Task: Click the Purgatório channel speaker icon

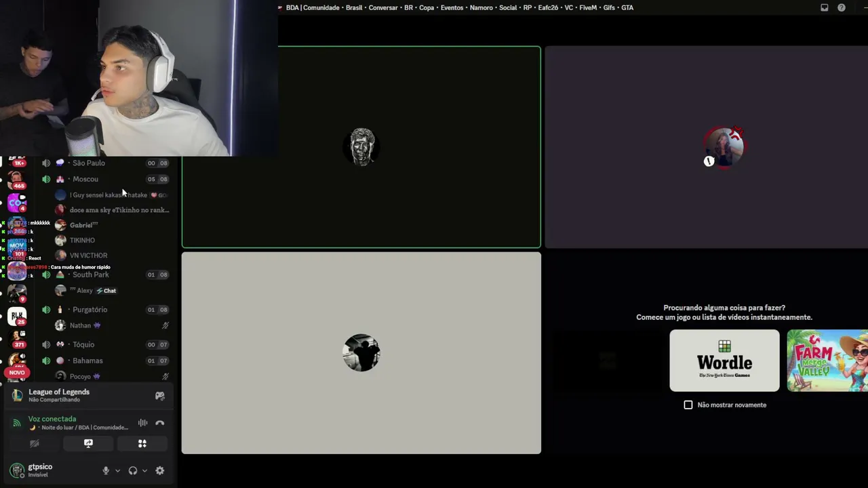Action: tap(46, 310)
